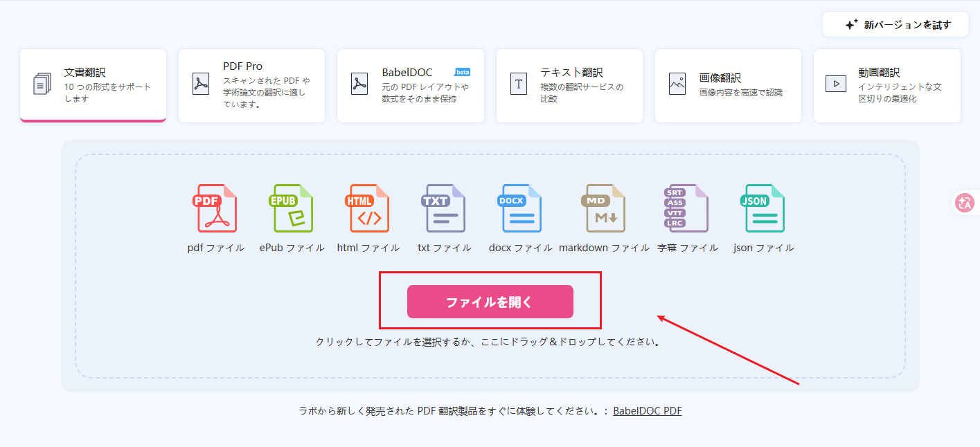The image size is (980, 447).
Task: Click the 'txt ファイル' label
Action: [x=444, y=248]
